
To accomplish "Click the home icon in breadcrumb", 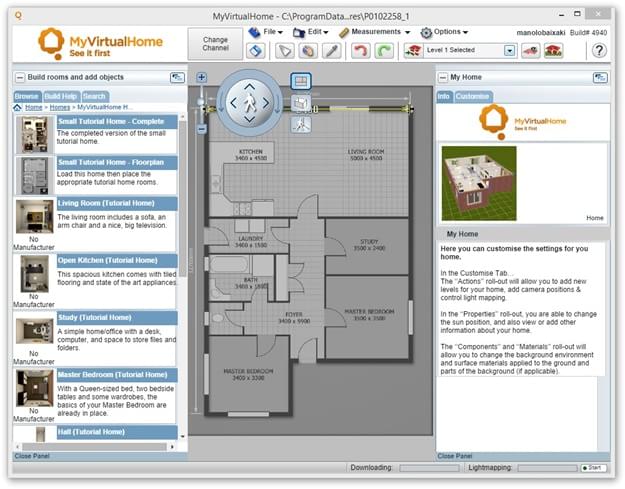I will click(18, 108).
